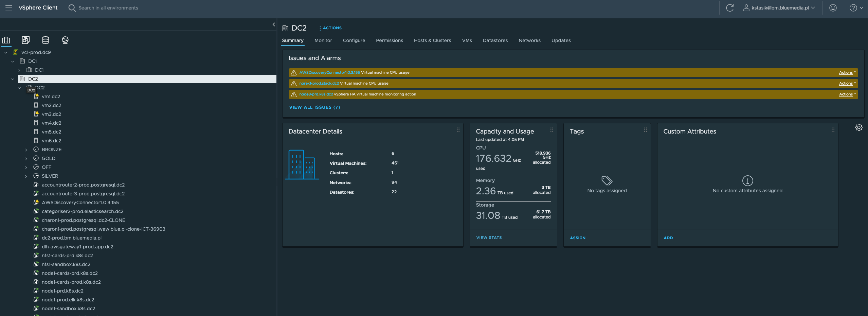Collapse the left navigation panel
This screenshot has height=316, width=868.
tap(273, 24)
